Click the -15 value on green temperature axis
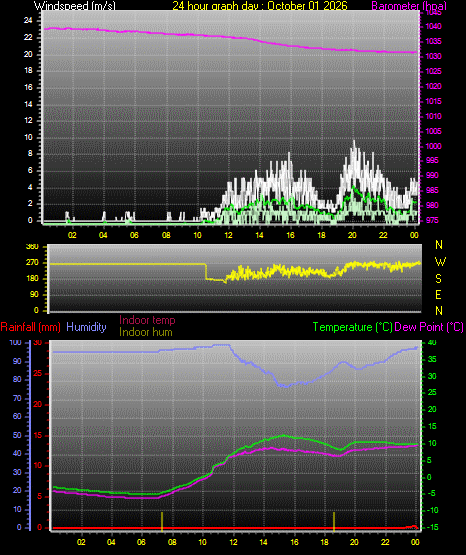This screenshot has width=466, height=555. coord(433,527)
